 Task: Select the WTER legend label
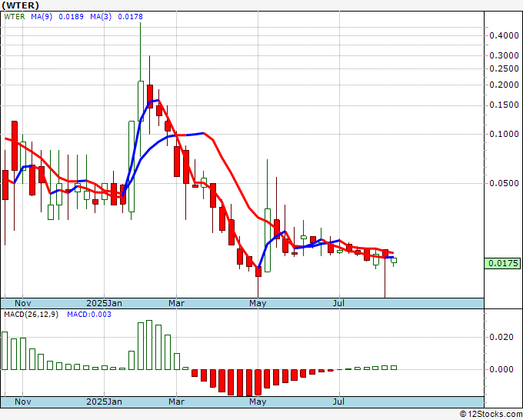pos(15,16)
